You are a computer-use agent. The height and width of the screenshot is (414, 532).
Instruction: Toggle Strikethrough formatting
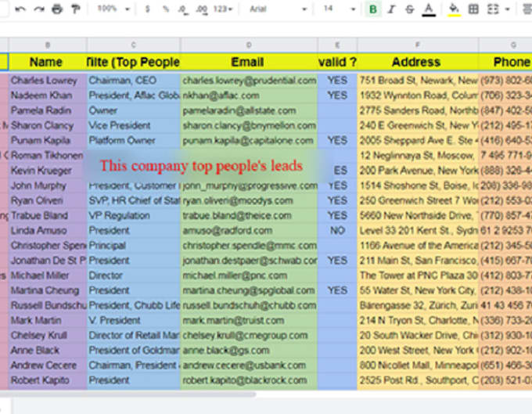tap(409, 9)
